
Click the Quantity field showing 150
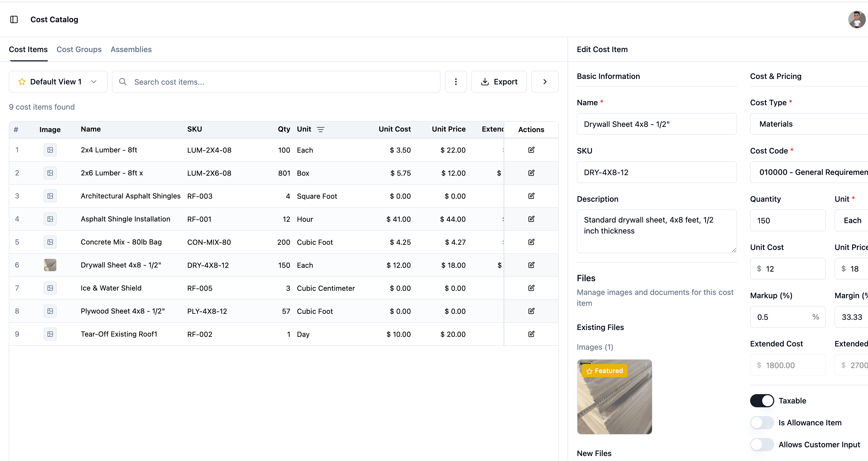(x=787, y=220)
